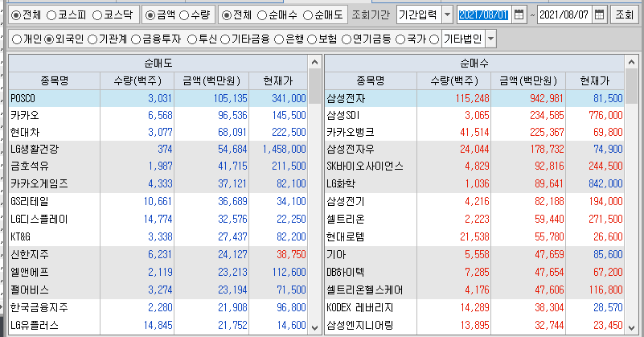This screenshot has width=644, height=337.
Task: Select POSCO row in 순매도 table
Action: [158, 99]
